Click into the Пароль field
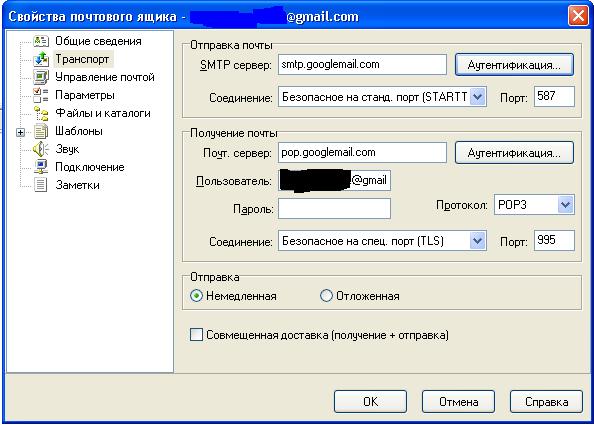594x425 pixels. coord(334,209)
